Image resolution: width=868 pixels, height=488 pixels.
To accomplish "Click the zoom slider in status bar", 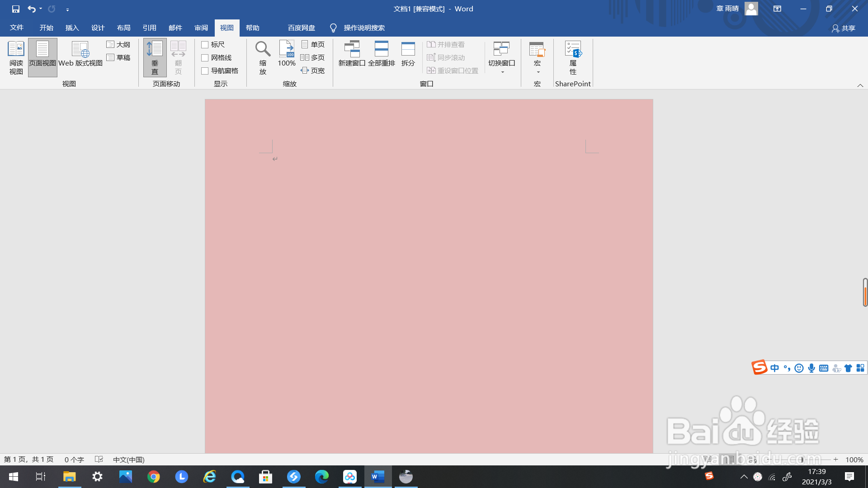I will click(x=802, y=460).
